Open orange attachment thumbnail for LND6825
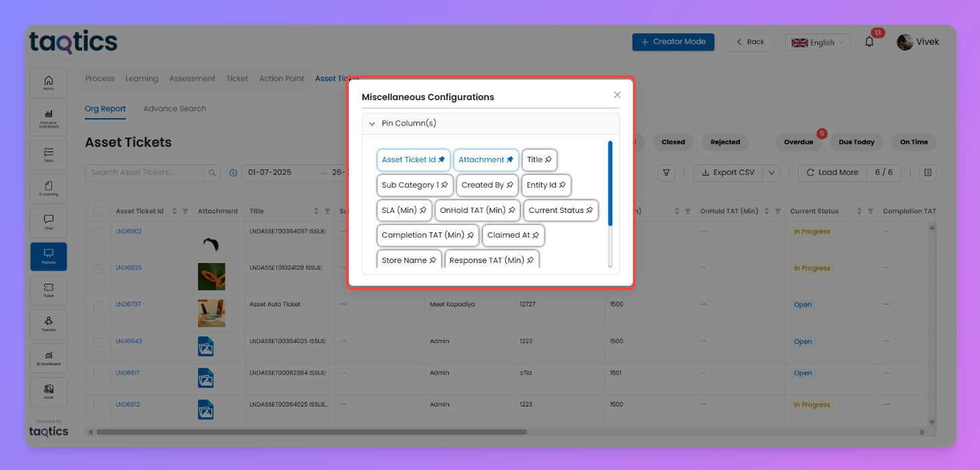The width and height of the screenshot is (980, 470). [211, 276]
